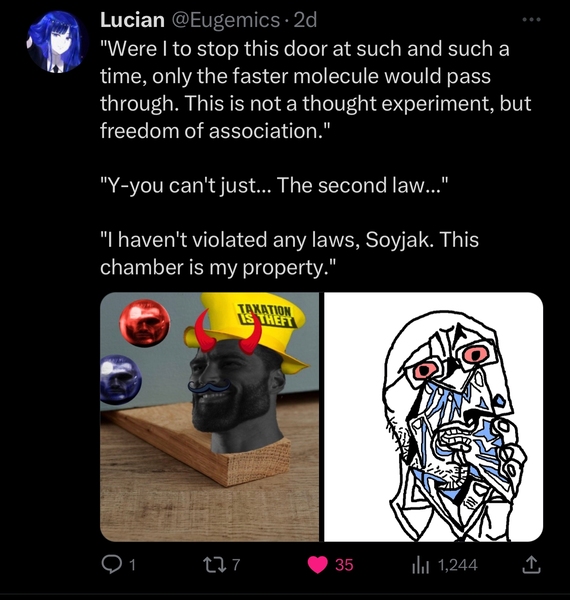Screen dimensions: 570x600
Task: Click the 'Taxation is theft' hat label
Action: (267, 316)
